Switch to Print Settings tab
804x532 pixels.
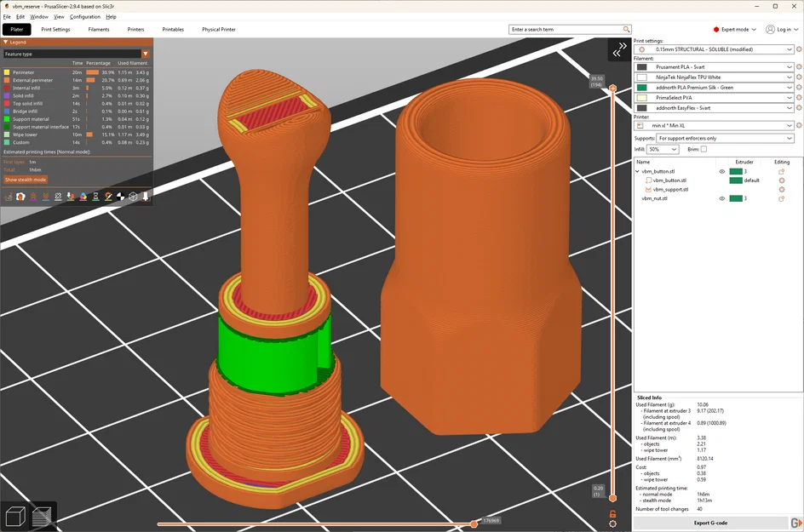[x=55, y=29]
